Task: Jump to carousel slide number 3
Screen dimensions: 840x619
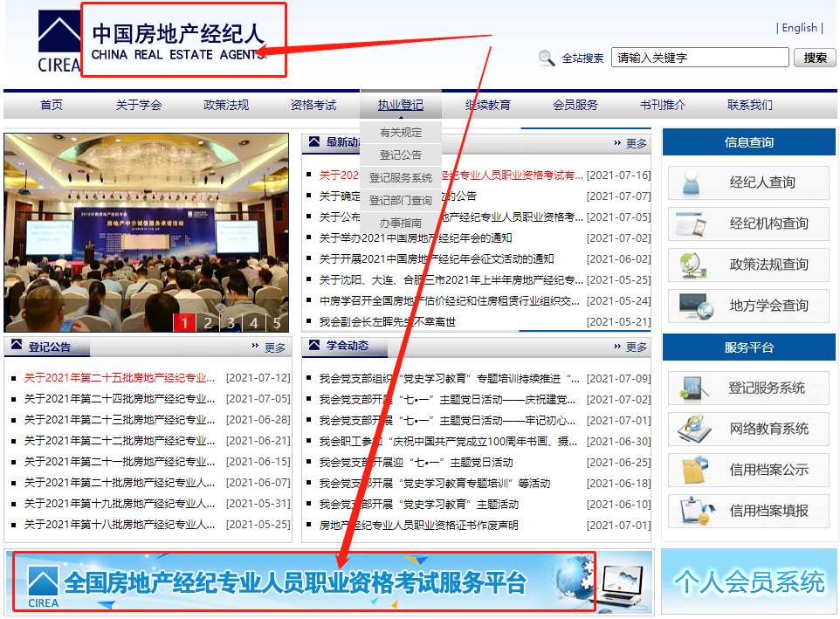Action: (x=231, y=323)
